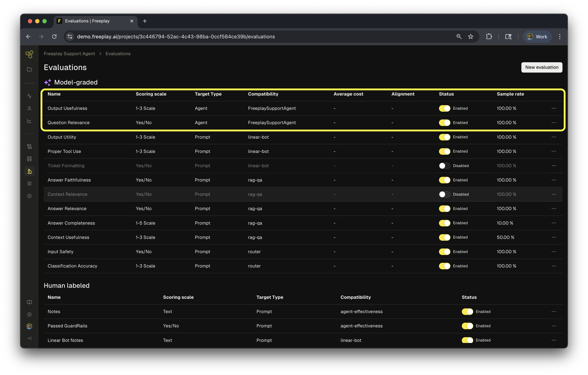
Task: Expand the sidebar with the arrow icon
Action: tap(29, 338)
